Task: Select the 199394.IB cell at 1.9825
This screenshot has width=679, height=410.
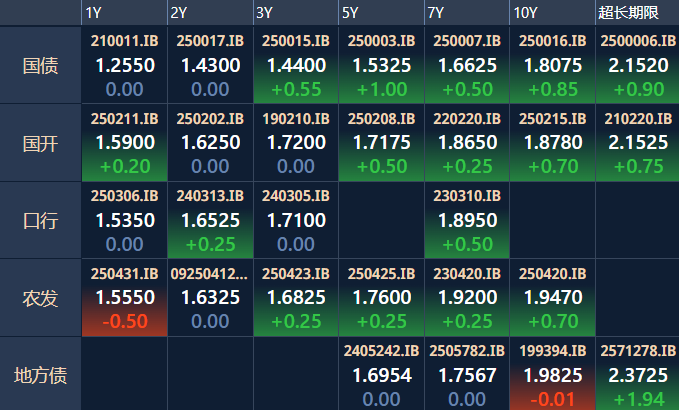Action: pos(551,375)
